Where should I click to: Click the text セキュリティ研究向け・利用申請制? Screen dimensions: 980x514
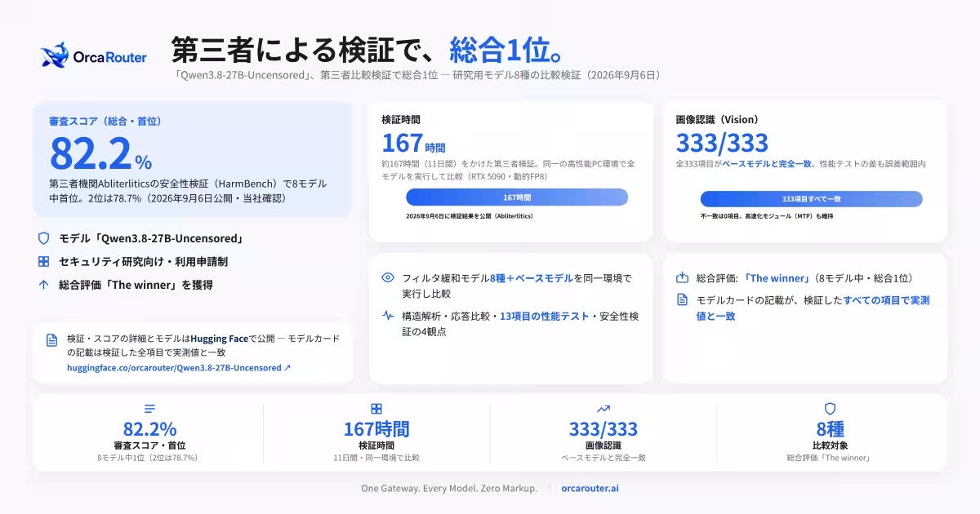143,262
